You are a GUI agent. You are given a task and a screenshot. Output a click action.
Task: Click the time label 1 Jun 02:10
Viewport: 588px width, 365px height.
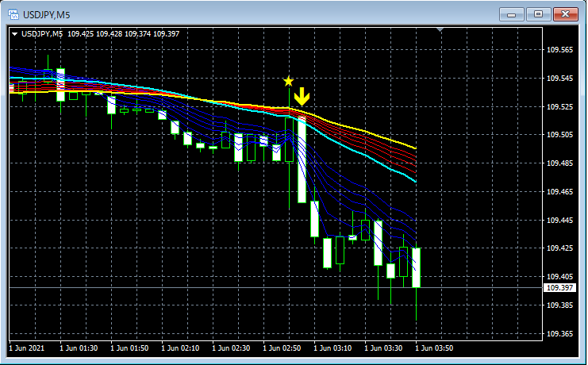coord(180,348)
